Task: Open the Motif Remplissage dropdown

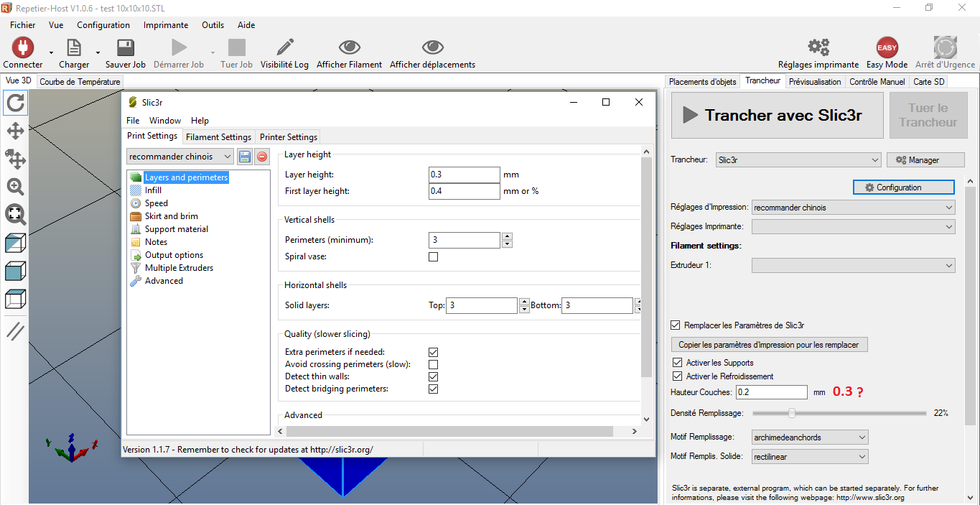Action: pyautogui.click(x=810, y=437)
